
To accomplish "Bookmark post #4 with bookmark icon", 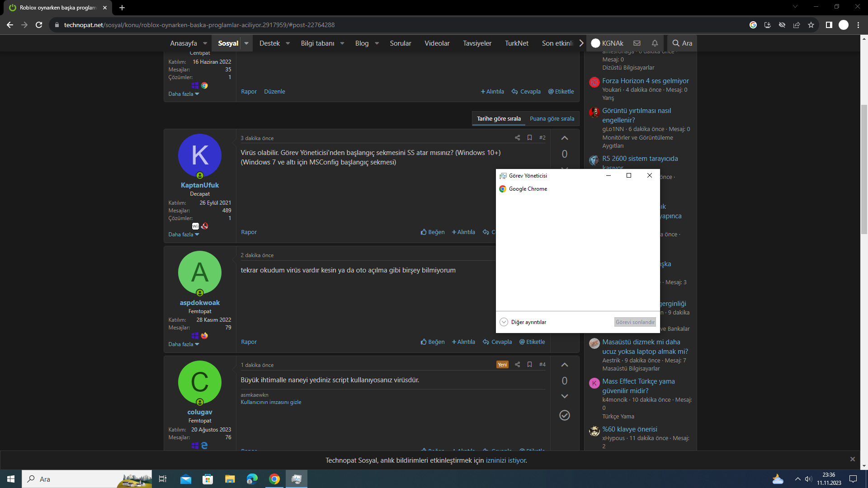I will click(529, 365).
